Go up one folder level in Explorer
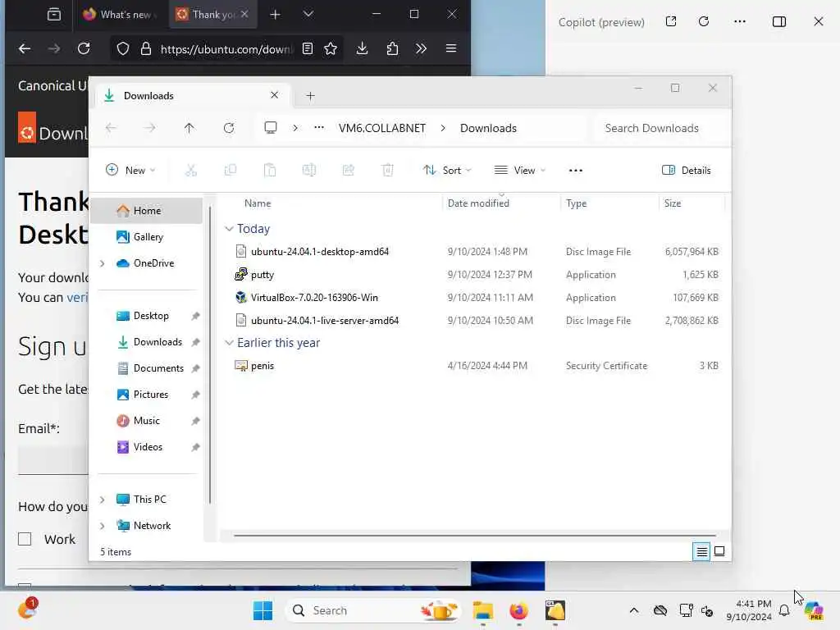 coord(189,128)
